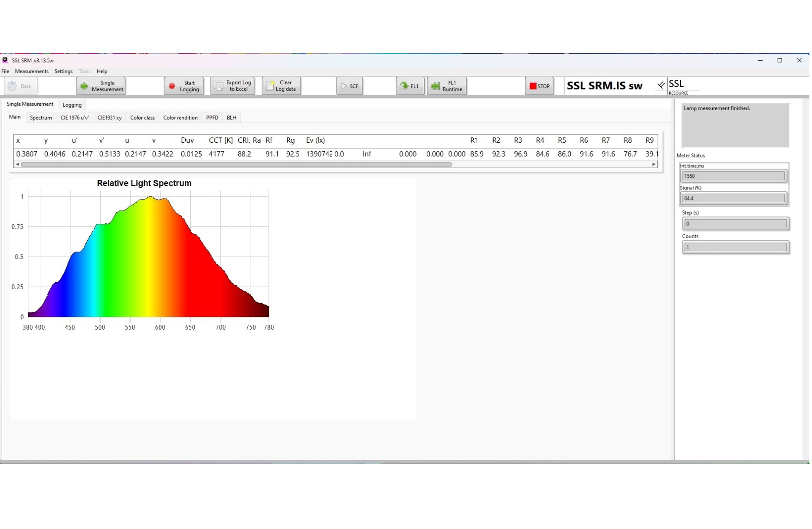Open the PPFD tab
This screenshot has width=812, height=529.
[x=213, y=118]
